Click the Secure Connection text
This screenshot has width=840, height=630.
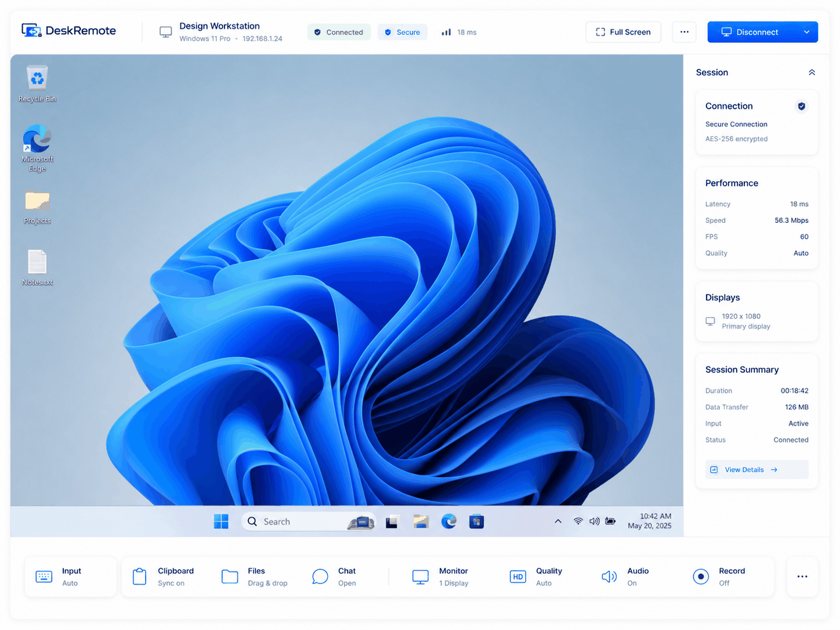[736, 124]
